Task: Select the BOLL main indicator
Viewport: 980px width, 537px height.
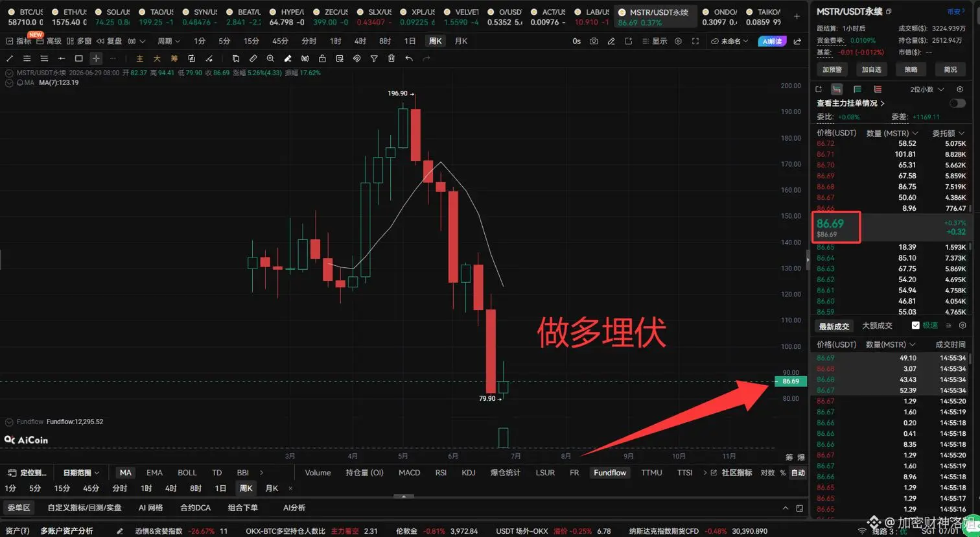Action: coord(187,473)
